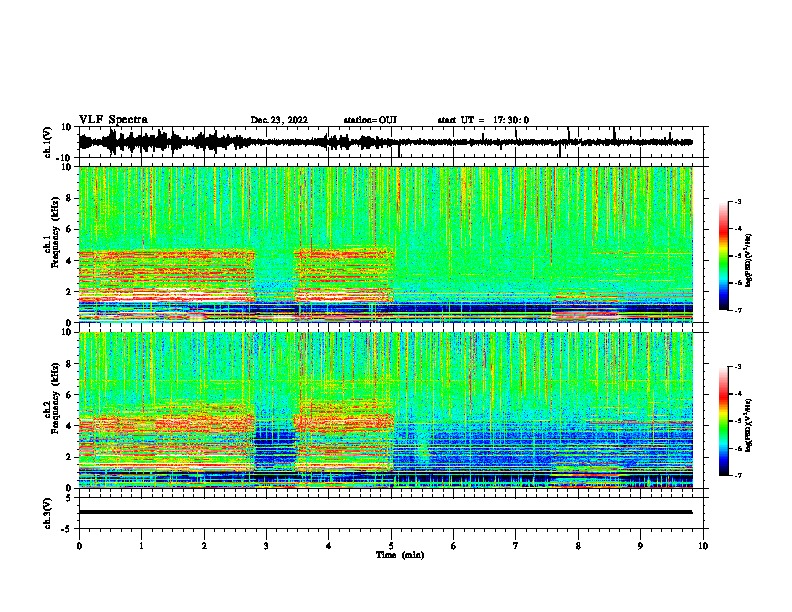
Task: Click the ch.2 "Frequency (kHz)" axis label
Action: pos(55,398)
